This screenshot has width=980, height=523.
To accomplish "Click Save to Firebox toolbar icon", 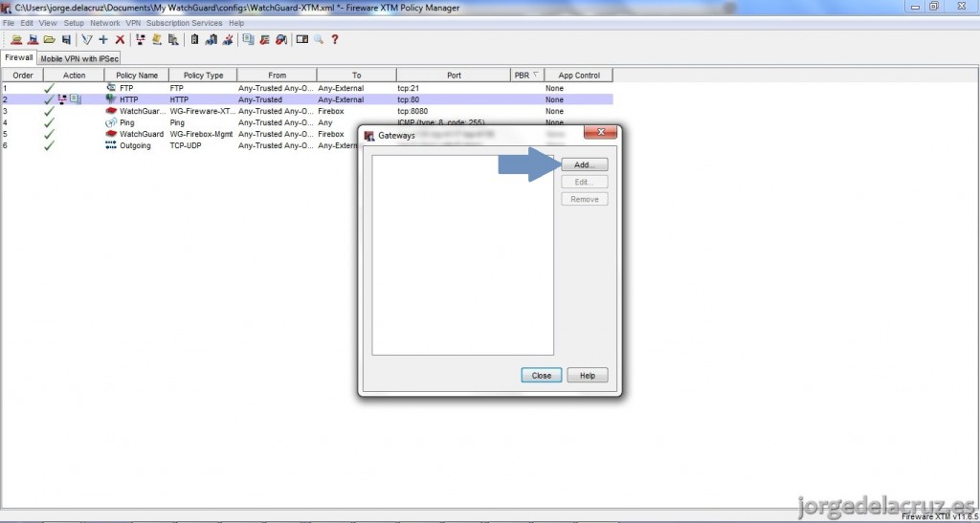I will click(33, 39).
